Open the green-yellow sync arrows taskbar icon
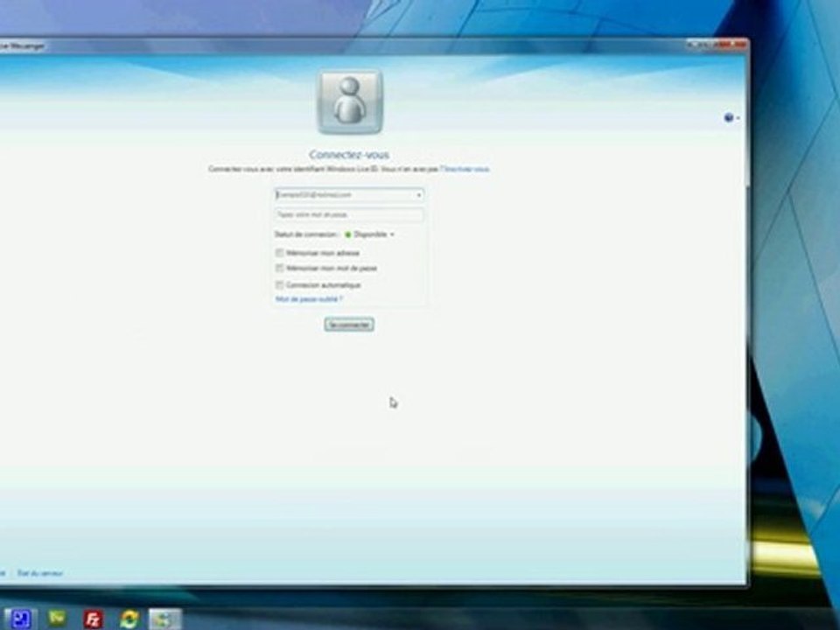Image resolution: width=840 pixels, height=630 pixels. point(129,619)
